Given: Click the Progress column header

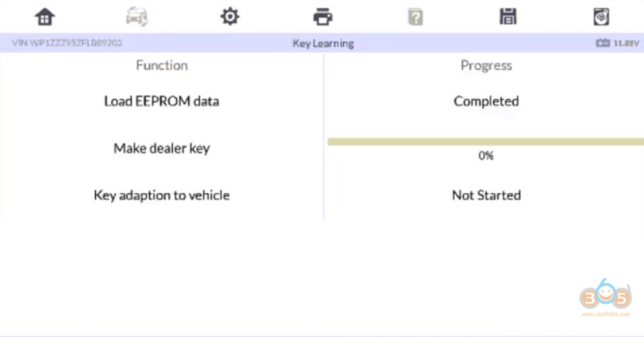Looking at the screenshot, I should pyautogui.click(x=486, y=65).
